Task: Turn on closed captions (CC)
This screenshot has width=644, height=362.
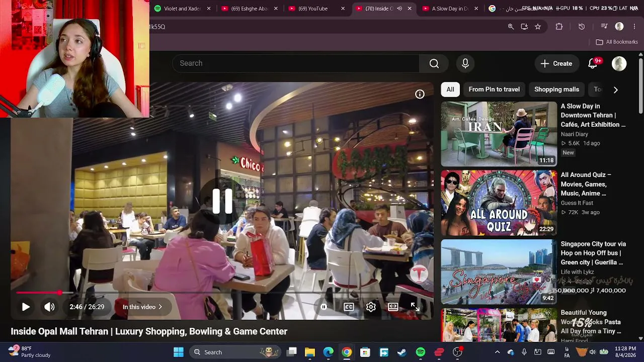Action: 349,307
